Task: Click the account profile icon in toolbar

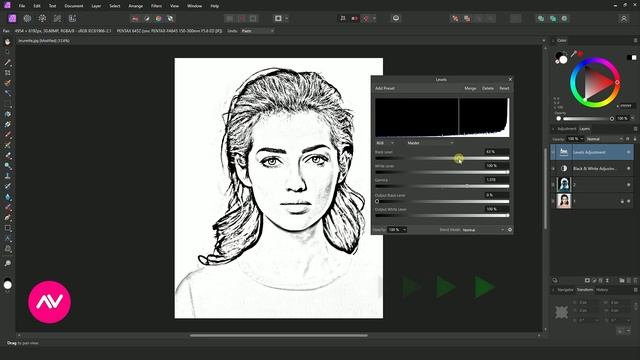Action: coord(624,18)
